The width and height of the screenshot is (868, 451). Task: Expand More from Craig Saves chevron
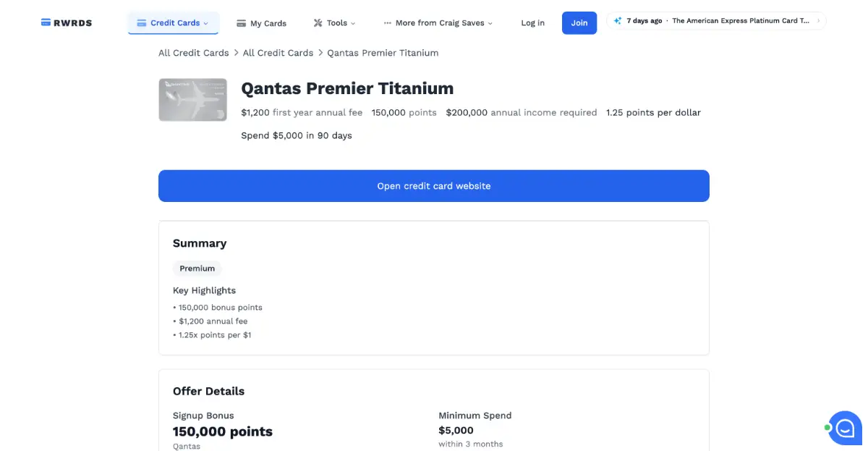point(490,23)
